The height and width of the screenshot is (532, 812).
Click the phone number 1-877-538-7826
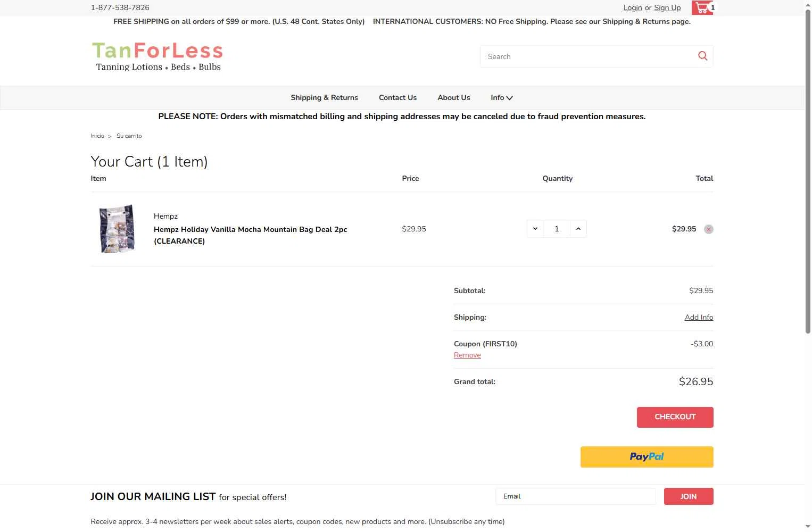click(120, 7)
